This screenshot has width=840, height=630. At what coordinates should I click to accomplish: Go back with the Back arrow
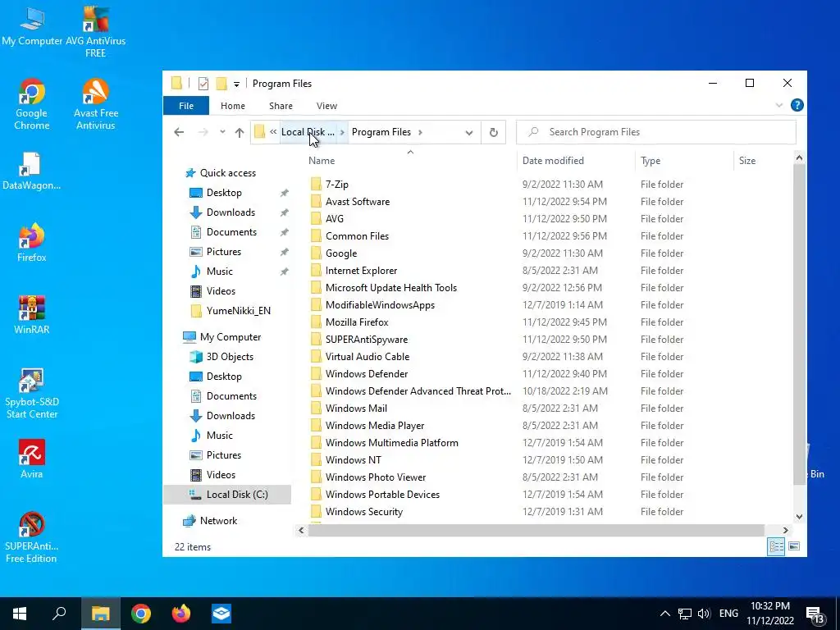179,132
